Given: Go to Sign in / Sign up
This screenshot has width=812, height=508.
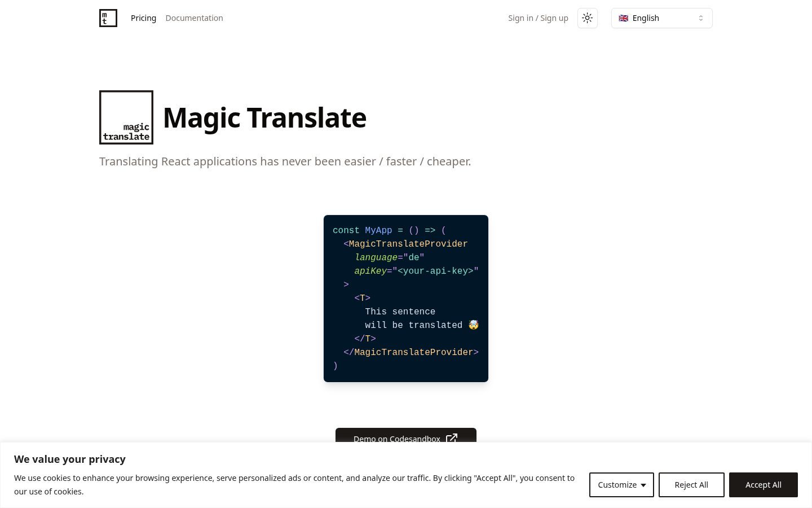Looking at the screenshot, I should (x=538, y=18).
